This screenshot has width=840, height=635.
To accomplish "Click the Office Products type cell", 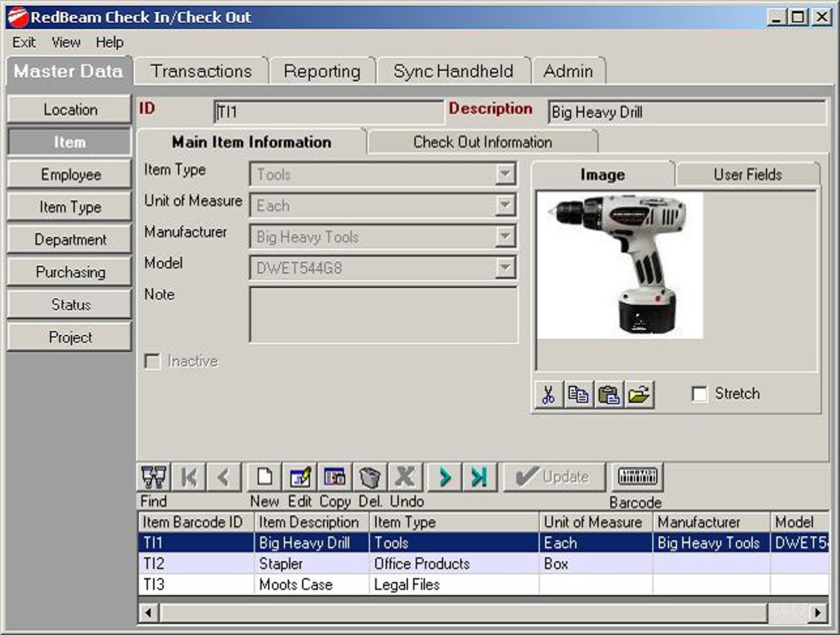I will [454, 564].
